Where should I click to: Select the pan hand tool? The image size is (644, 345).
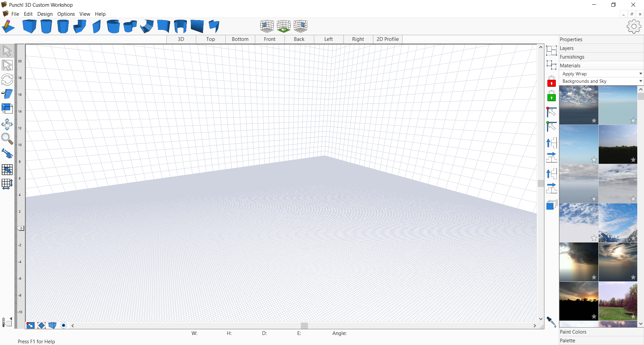[7, 124]
